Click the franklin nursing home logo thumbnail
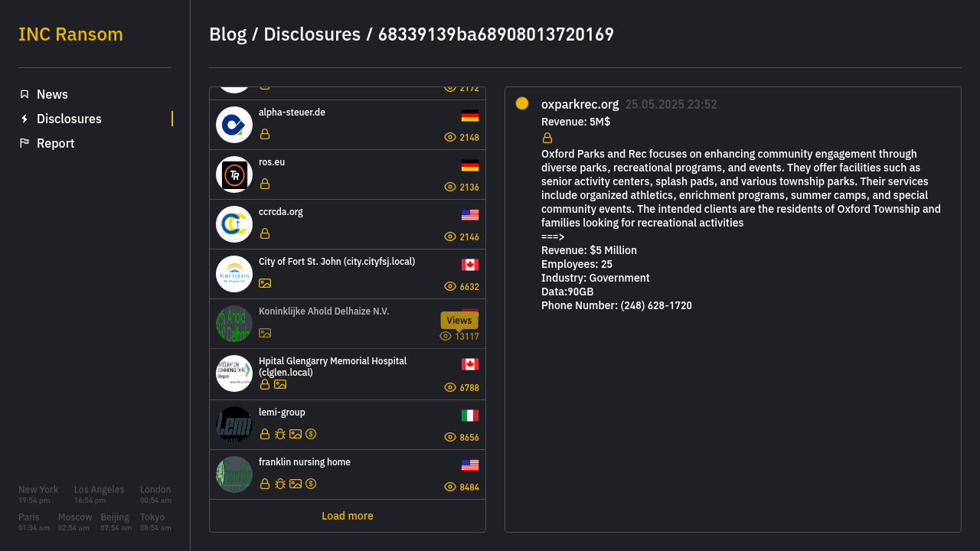 pyautogui.click(x=234, y=474)
